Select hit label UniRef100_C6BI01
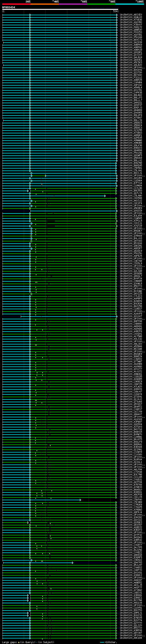The height and width of the screenshot is (644, 146). (x=131, y=593)
